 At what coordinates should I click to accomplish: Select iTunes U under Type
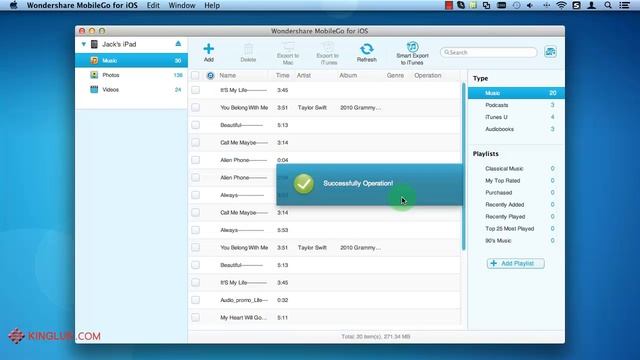(x=516, y=117)
